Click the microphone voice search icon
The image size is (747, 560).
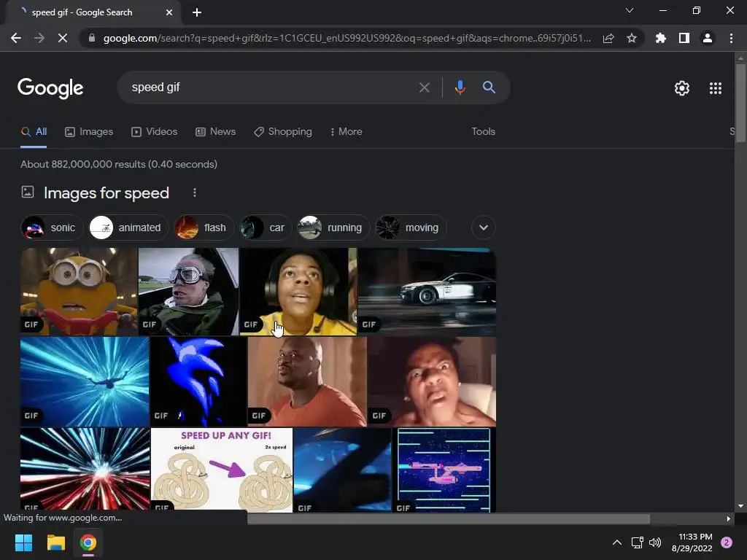(460, 87)
